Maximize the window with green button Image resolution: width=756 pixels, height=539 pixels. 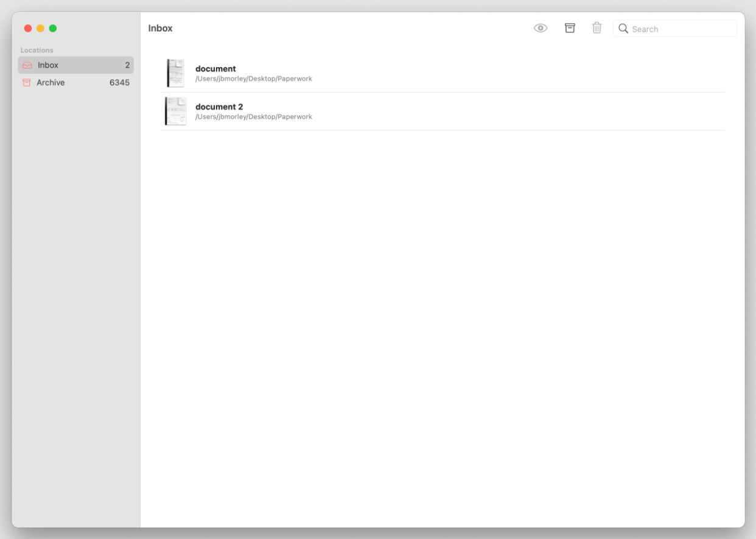(x=53, y=28)
